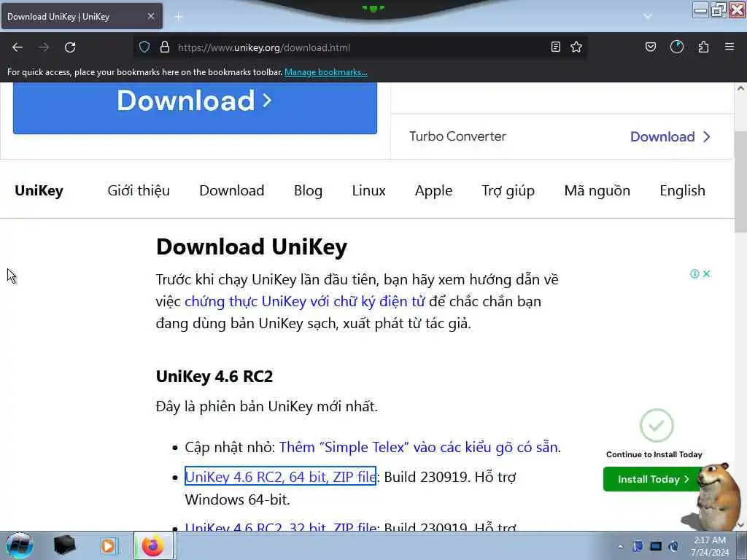747x560 pixels.
Task: Show site security info via padlock icon
Action: (165, 47)
